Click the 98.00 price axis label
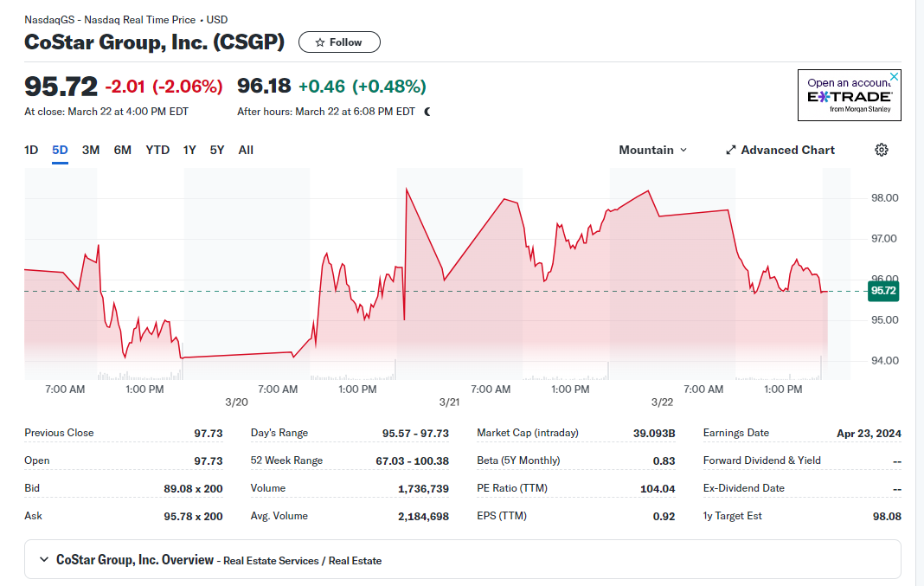Screen dimensions: 924x586 (x=884, y=198)
